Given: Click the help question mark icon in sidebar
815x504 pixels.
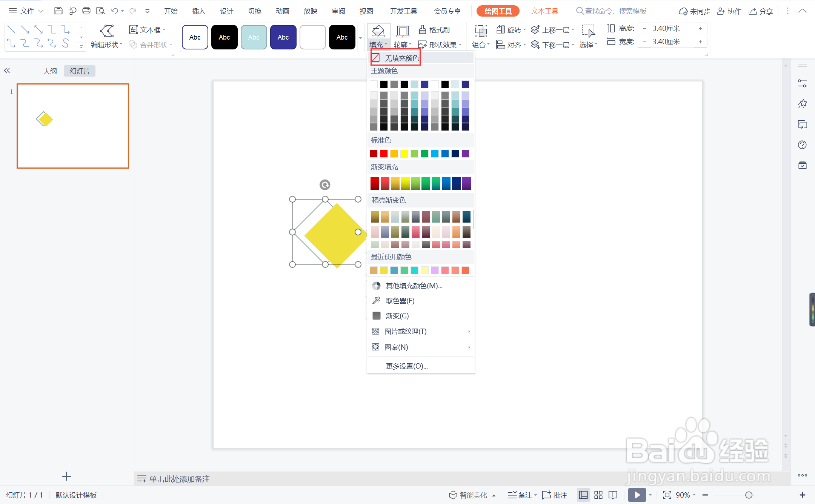Looking at the screenshot, I should click(x=802, y=145).
